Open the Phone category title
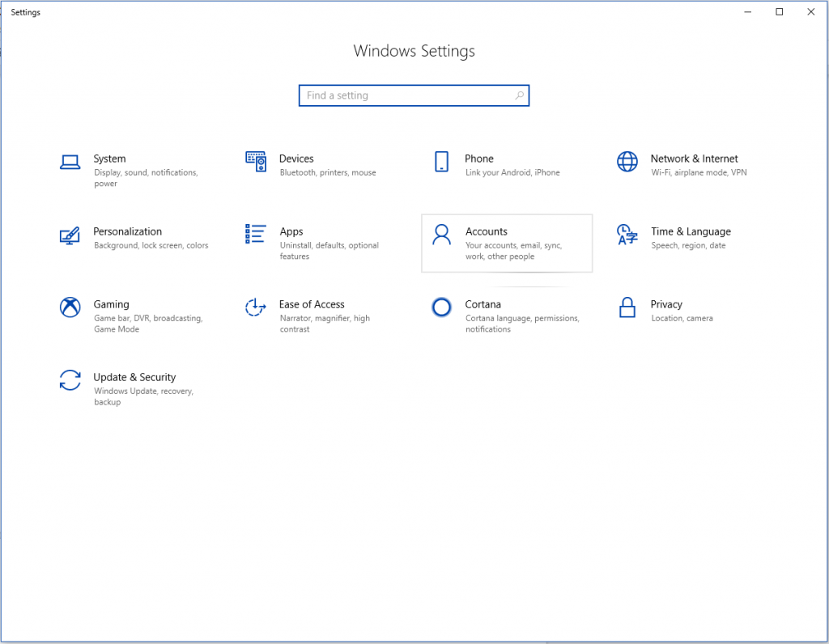 point(479,159)
